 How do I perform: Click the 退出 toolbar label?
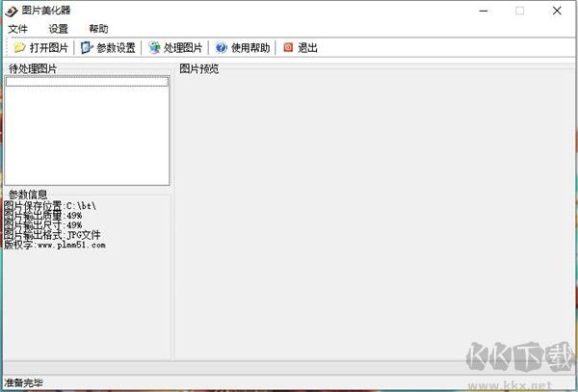point(308,48)
